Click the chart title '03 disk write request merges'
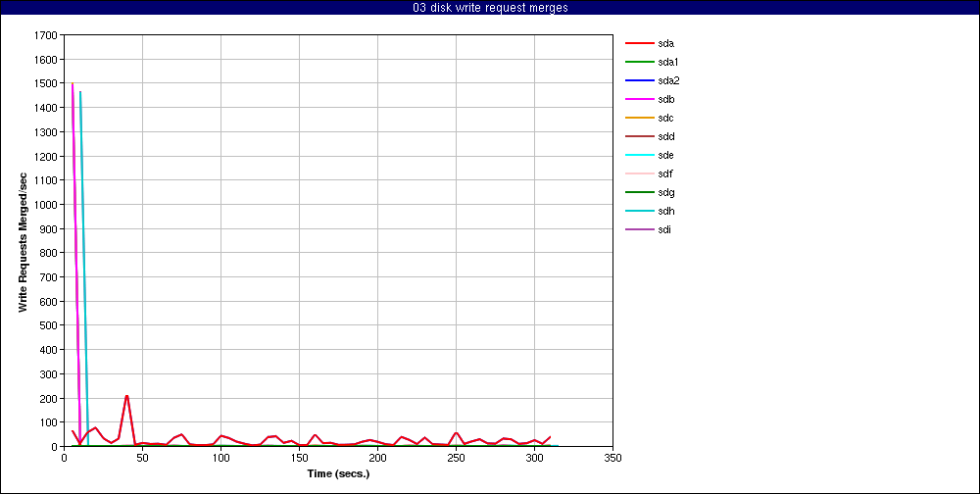This screenshot has height=494, width=980. click(x=490, y=8)
